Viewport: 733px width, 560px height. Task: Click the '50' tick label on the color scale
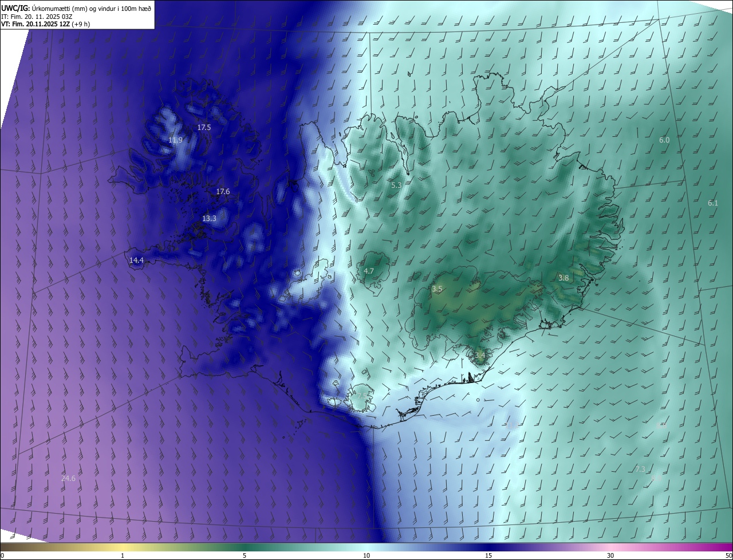tap(728, 555)
